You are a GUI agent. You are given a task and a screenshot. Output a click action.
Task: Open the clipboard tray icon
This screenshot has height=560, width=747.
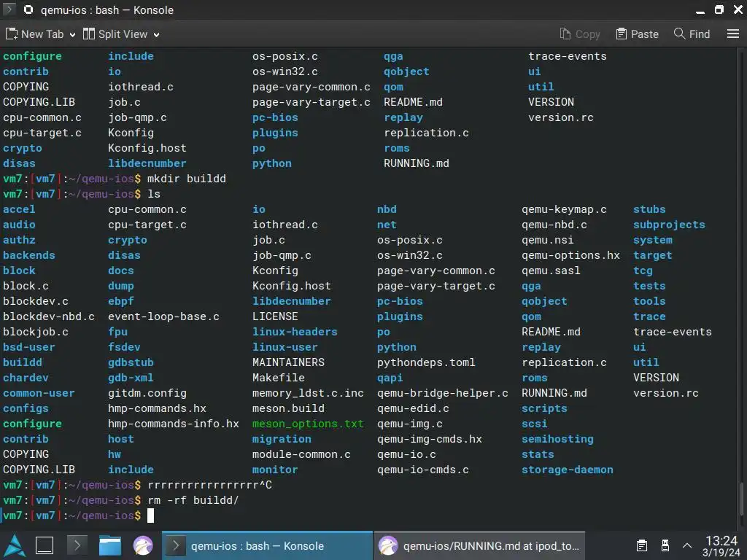tap(642, 545)
